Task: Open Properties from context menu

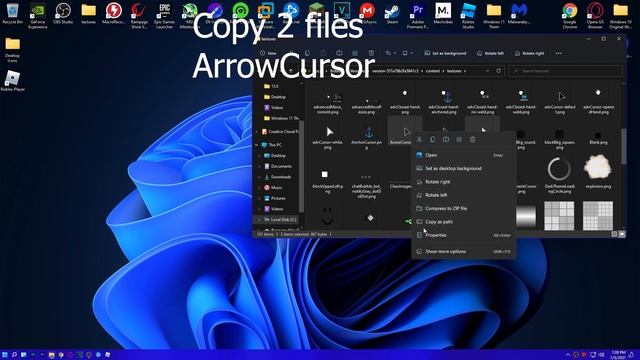Action: click(463, 235)
